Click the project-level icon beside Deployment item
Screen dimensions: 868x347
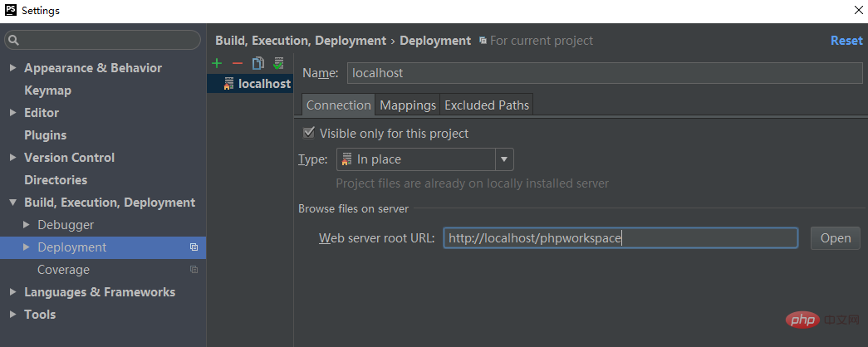click(194, 247)
